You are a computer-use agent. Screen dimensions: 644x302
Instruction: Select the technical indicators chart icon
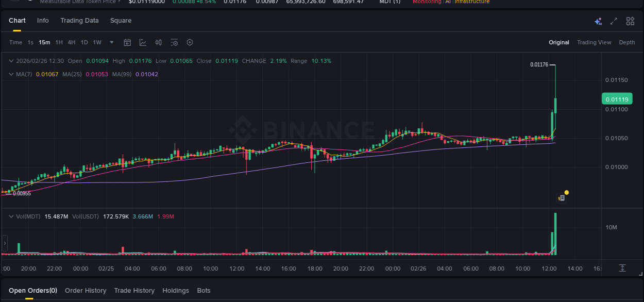point(143,42)
